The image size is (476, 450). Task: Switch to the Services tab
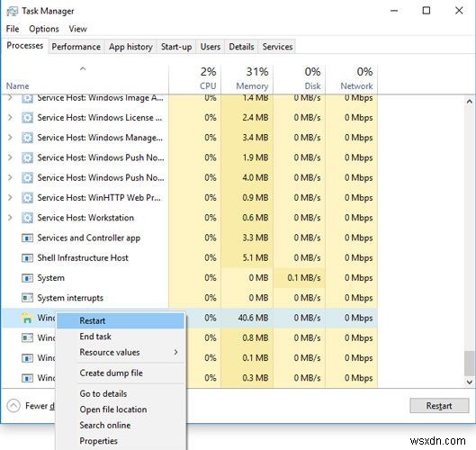(x=277, y=47)
